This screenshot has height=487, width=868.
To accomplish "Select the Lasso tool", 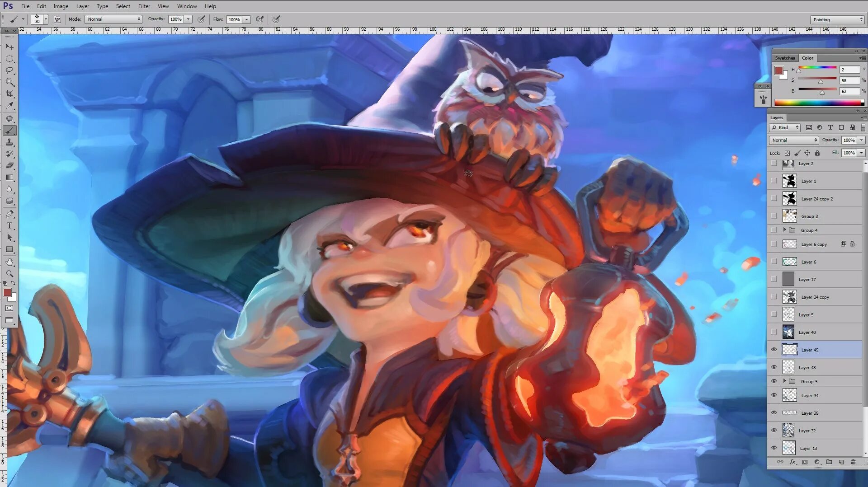I will (9, 70).
